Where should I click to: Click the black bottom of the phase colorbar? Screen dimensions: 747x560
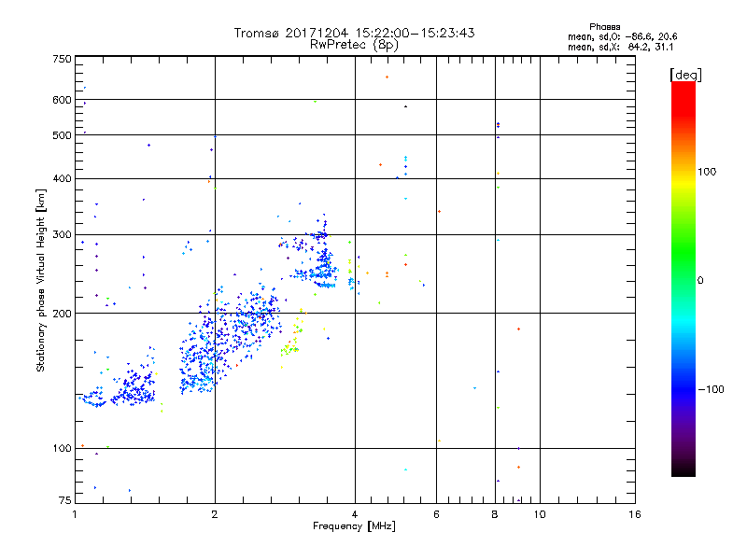pyautogui.click(x=684, y=469)
